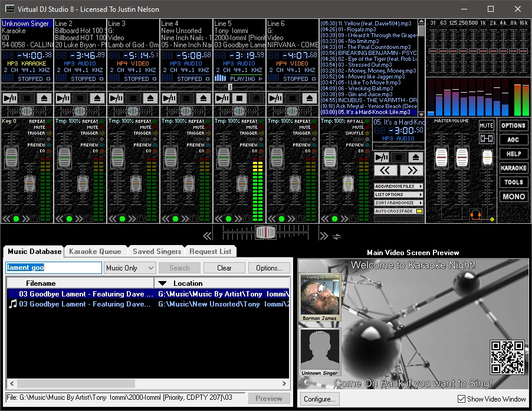
Task: Click the Configure... button
Action: pyautogui.click(x=319, y=399)
